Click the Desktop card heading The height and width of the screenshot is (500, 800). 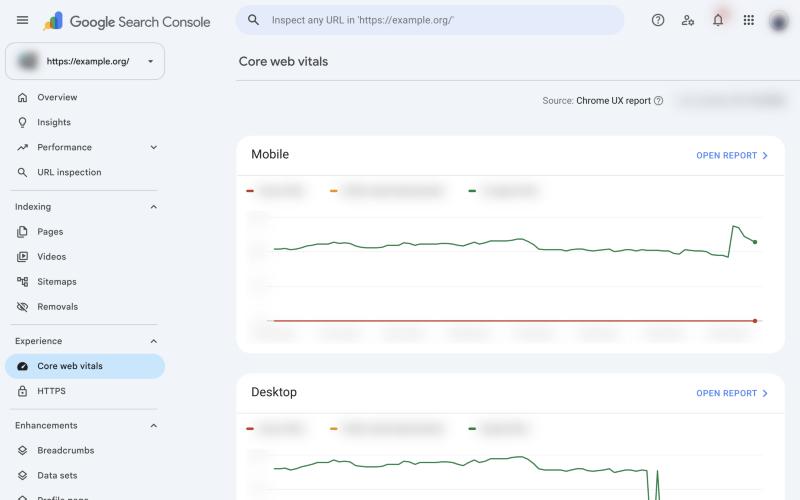[x=274, y=392]
